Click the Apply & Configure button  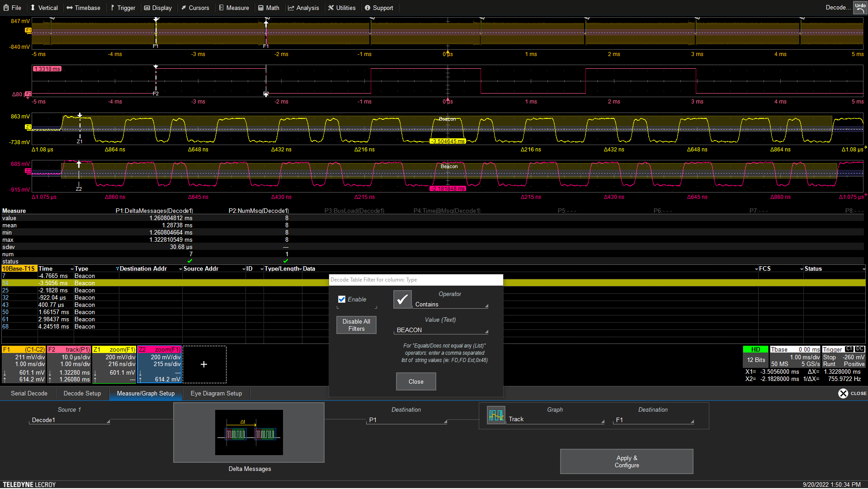click(626, 461)
